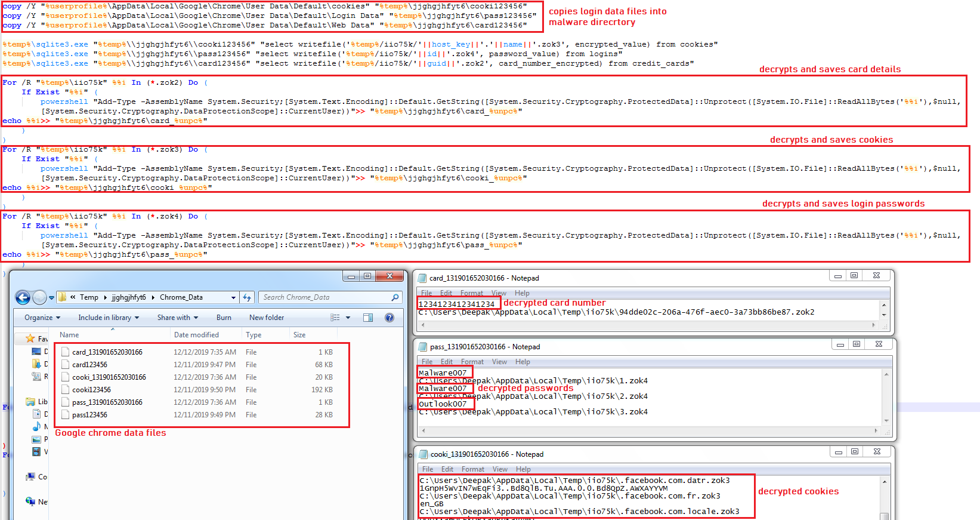This screenshot has height=520, width=980.
Task: Click the Computer icon in navigation pane
Action: pyautogui.click(x=30, y=476)
